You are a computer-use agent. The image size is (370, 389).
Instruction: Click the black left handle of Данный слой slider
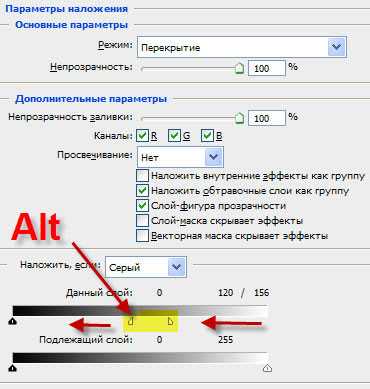(13, 321)
